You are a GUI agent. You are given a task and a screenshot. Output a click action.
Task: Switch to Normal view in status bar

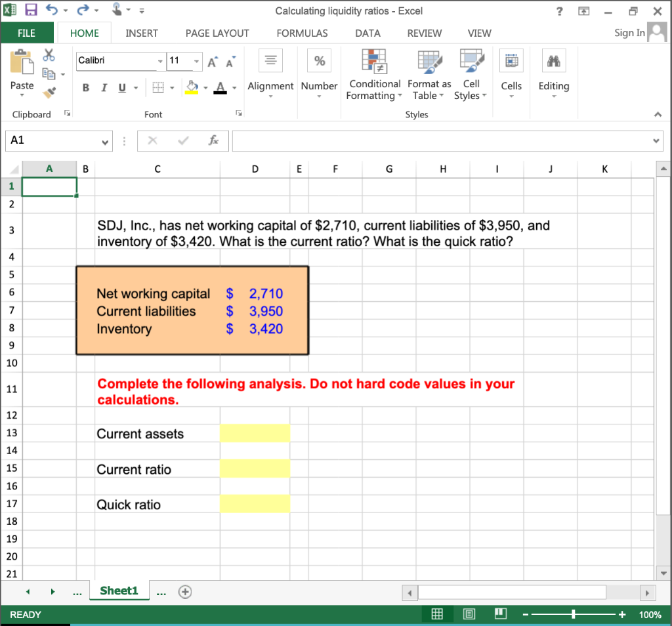click(x=437, y=614)
